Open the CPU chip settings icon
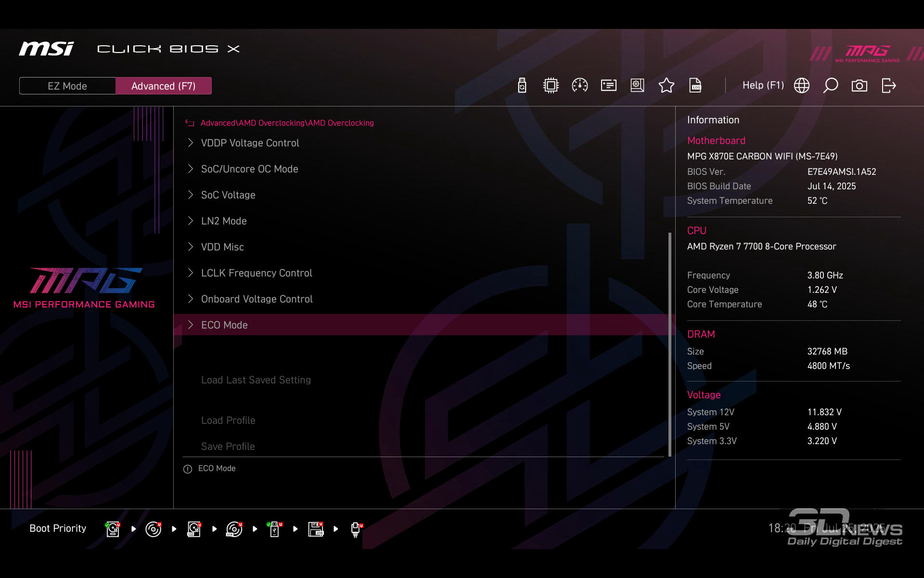 tap(551, 86)
